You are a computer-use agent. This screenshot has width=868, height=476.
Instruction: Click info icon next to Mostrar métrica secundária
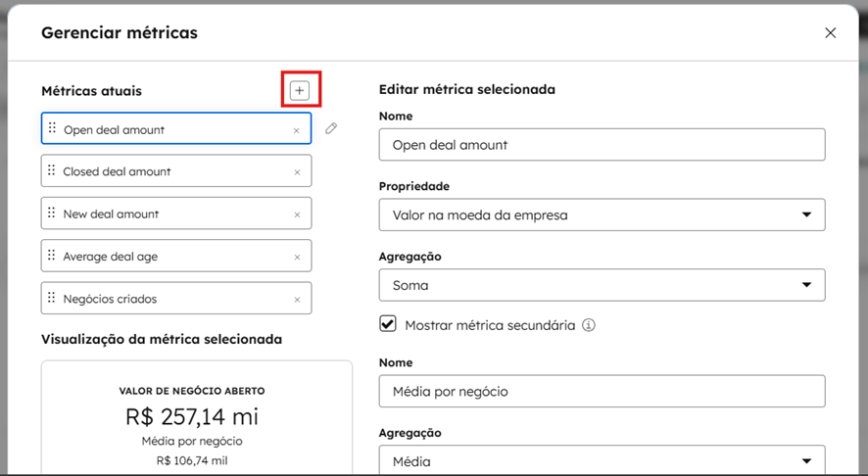point(589,325)
